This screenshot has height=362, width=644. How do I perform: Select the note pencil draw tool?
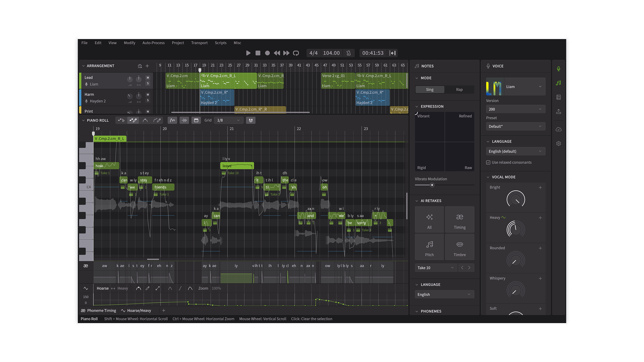(x=133, y=120)
